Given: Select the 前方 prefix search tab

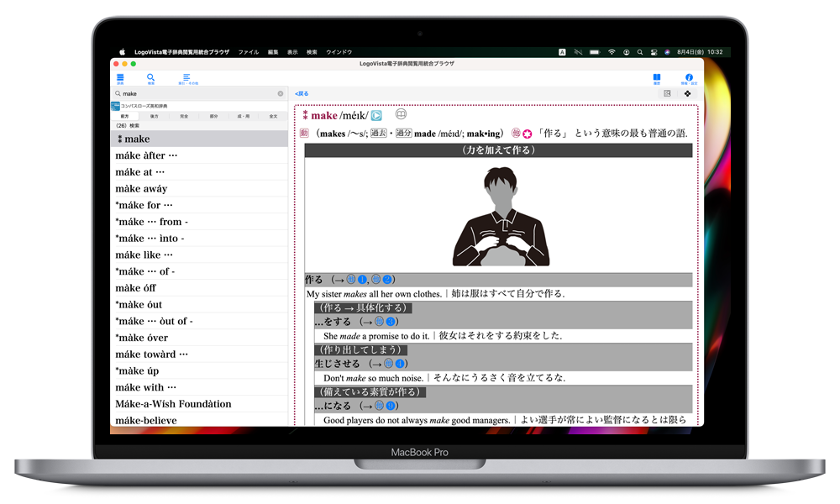Looking at the screenshot, I should (x=125, y=116).
